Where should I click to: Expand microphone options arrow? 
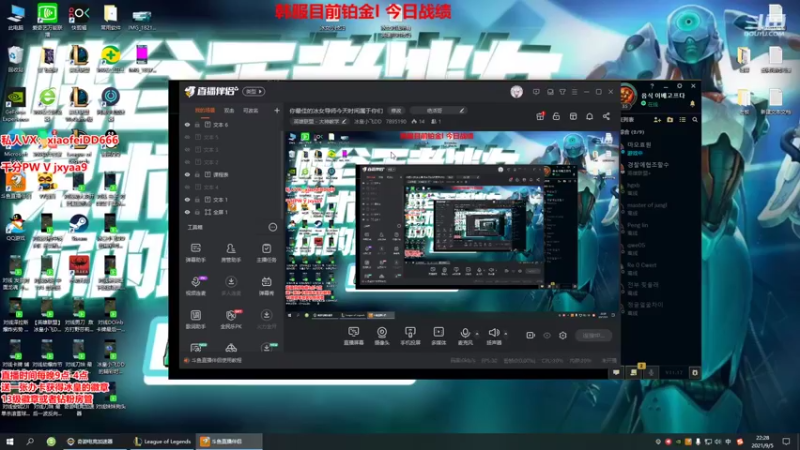477,334
